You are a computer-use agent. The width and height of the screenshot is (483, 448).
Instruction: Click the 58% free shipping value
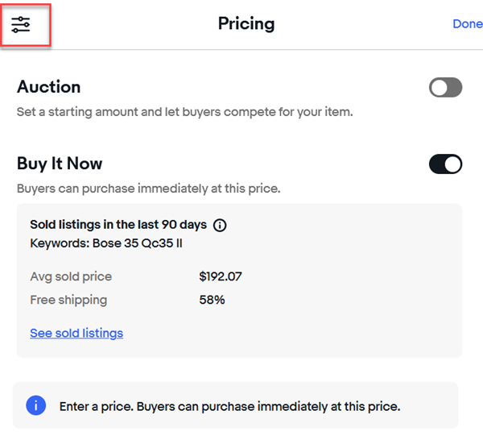coord(212,300)
